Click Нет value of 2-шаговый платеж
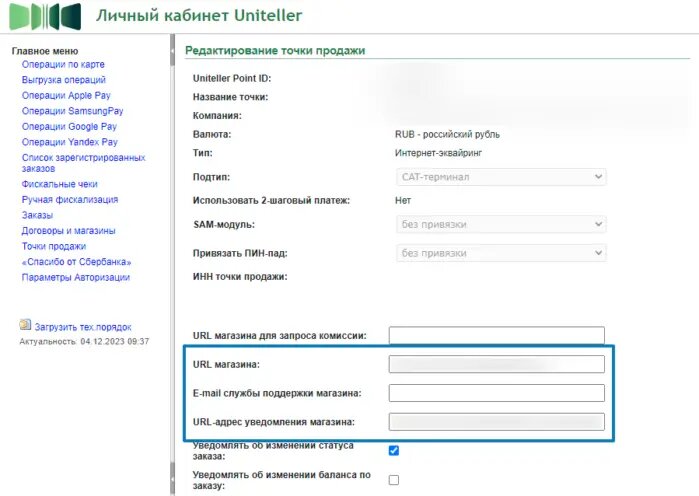The width and height of the screenshot is (699, 496). pos(403,201)
